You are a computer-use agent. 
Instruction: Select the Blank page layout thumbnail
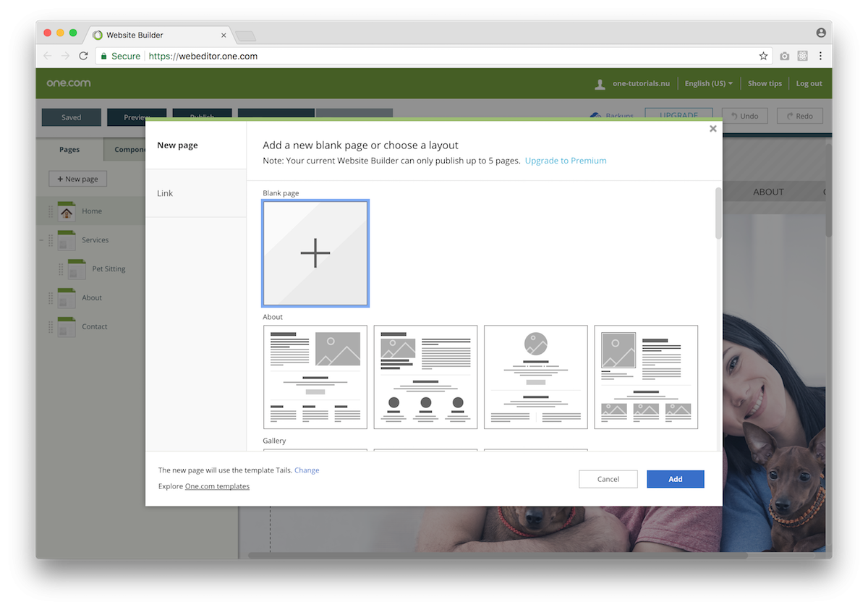(x=315, y=253)
